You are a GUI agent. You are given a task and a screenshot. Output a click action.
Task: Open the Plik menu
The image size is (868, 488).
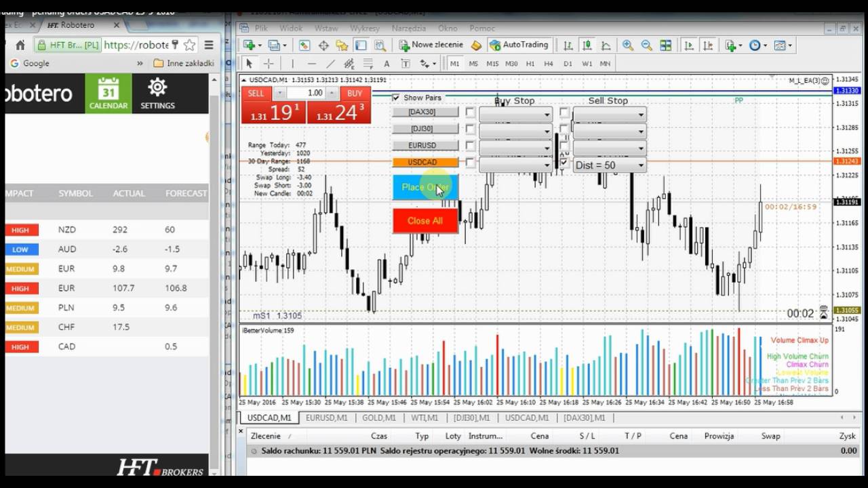click(261, 28)
